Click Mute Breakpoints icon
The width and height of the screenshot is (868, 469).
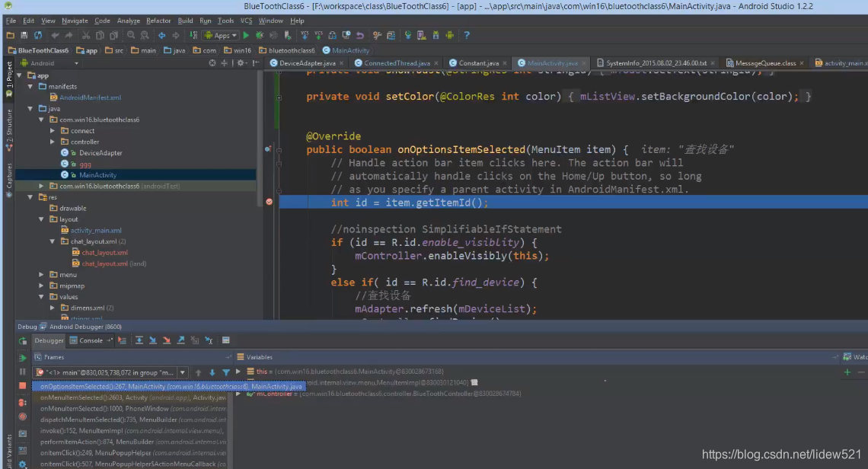23,416
